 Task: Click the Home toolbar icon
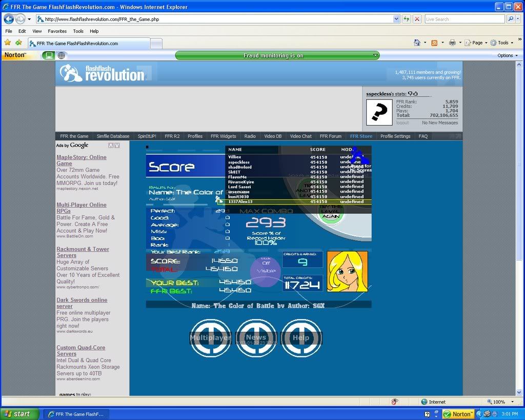click(417, 43)
